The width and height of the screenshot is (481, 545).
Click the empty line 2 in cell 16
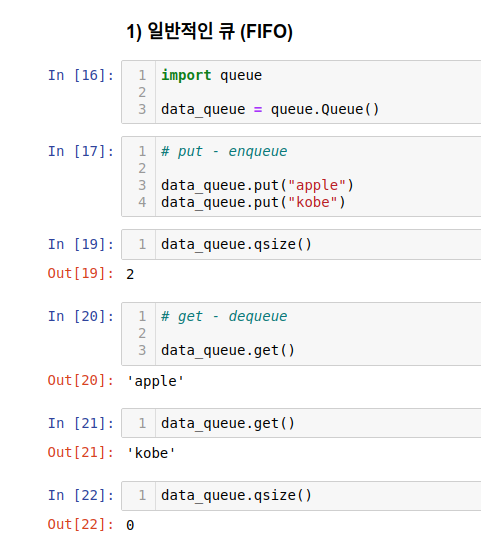(x=318, y=92)
